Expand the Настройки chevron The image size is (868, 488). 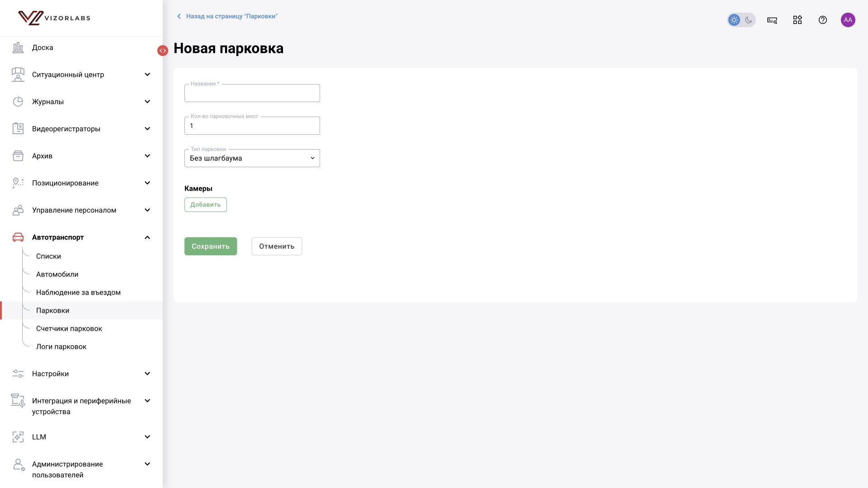coord(147,374)
